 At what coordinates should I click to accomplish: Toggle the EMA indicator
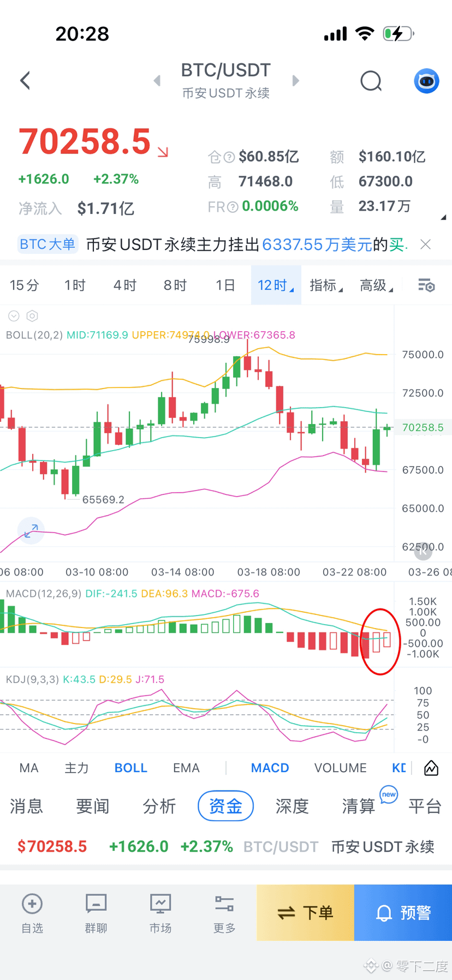pyautogui.click(x=186, y=768)
